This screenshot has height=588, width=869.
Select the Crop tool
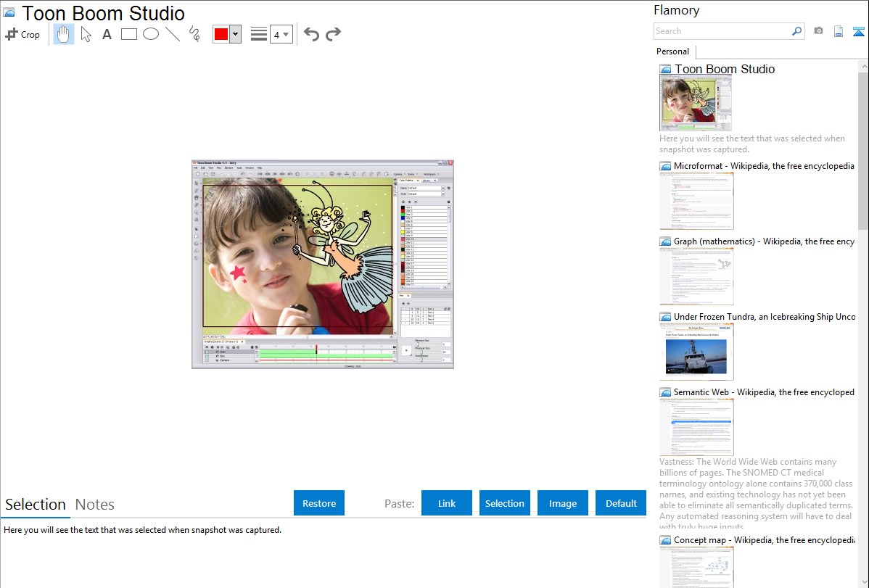point(22,34)
